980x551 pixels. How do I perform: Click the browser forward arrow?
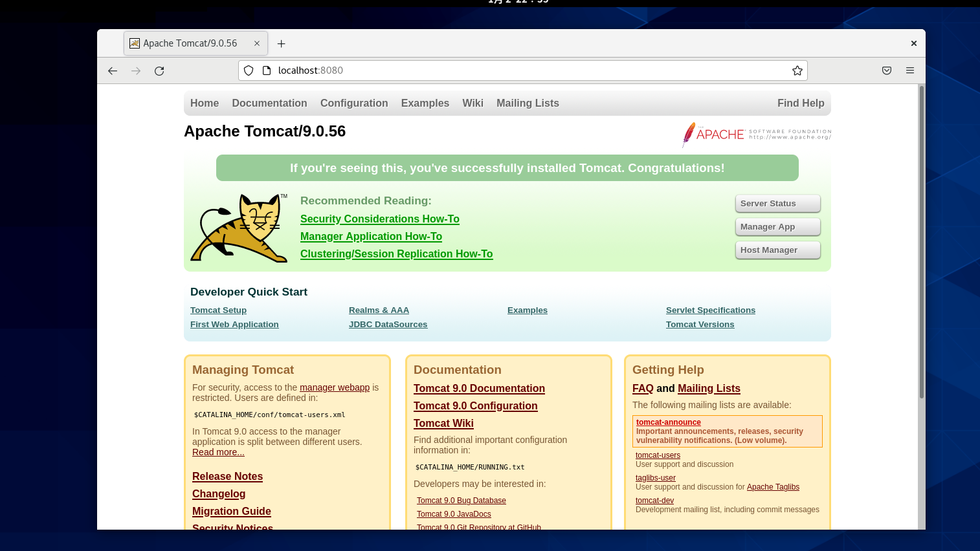(136, 70)
